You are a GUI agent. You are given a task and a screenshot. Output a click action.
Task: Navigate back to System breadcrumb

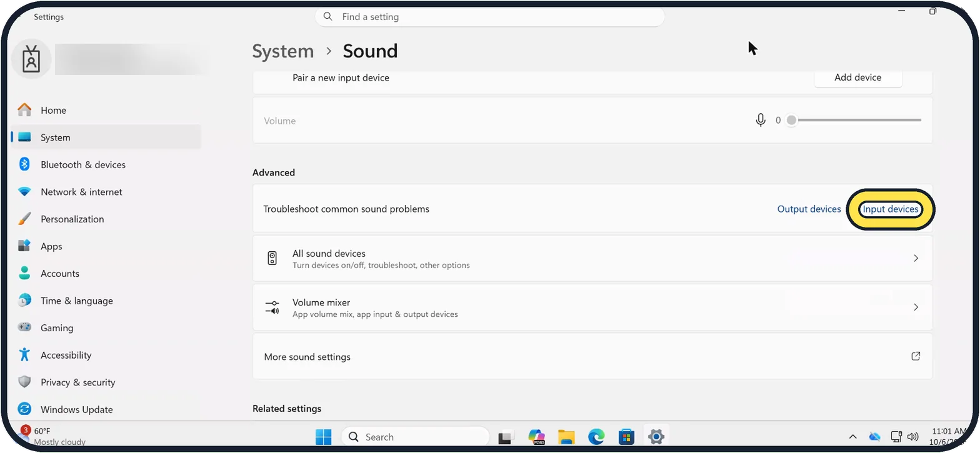click(x=283, y=51)
